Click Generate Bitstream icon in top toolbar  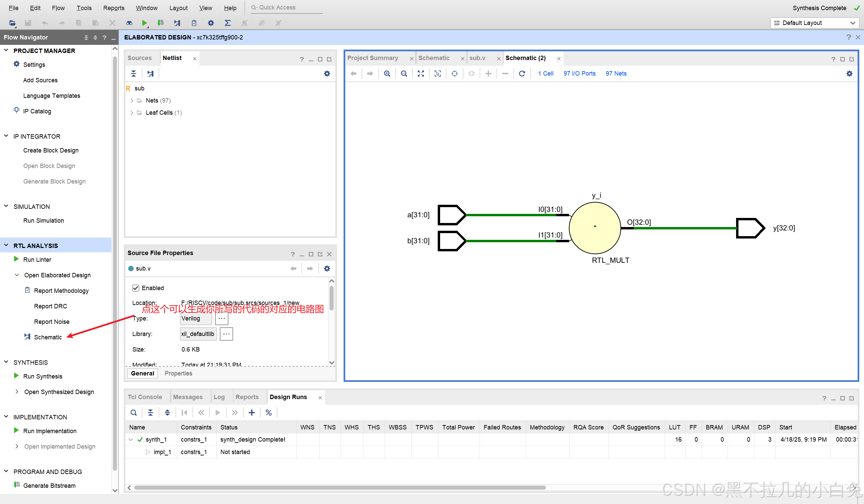pyautogui.click(x=160, y=23)
